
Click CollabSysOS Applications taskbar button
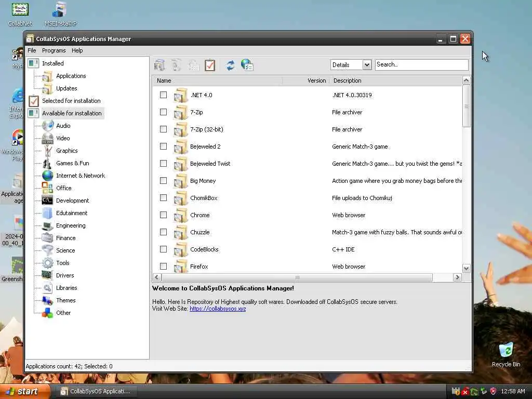click(96, 391)
